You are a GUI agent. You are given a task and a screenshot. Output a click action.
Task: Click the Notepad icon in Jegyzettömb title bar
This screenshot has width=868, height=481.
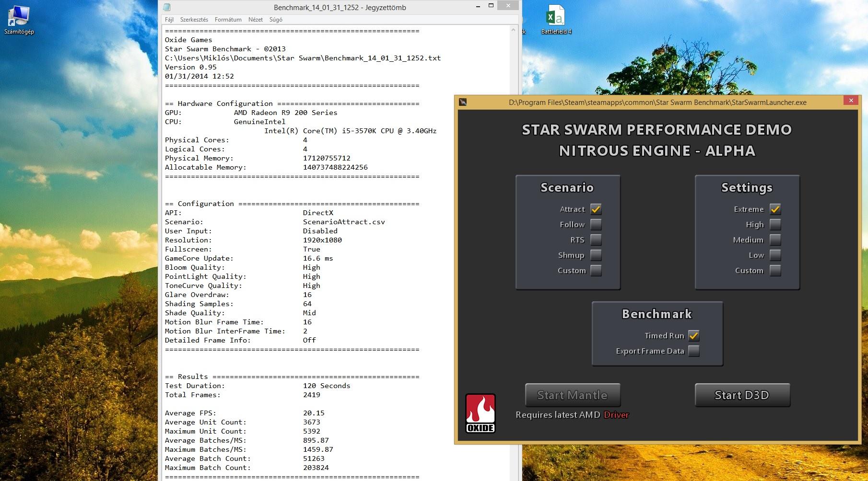point(166,7)
